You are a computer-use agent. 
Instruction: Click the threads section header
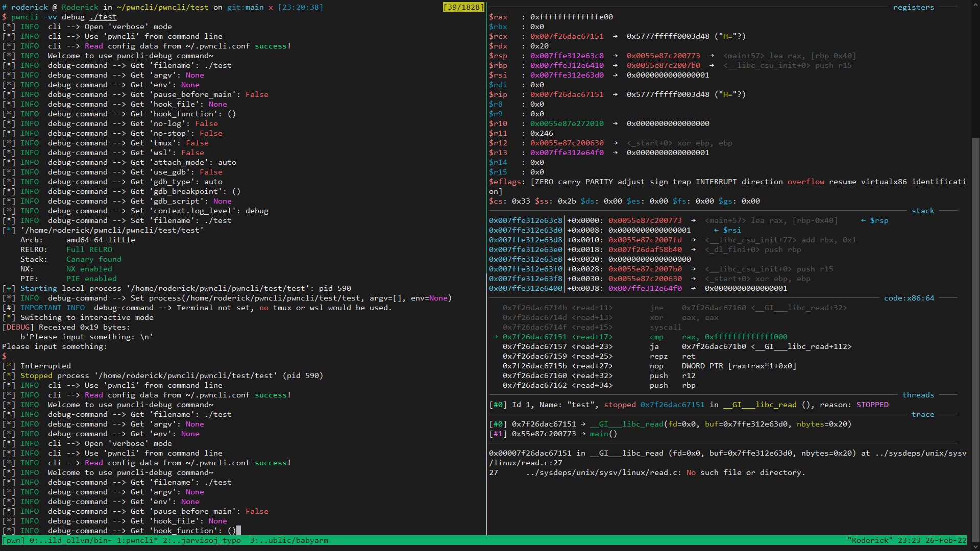[x=918, y=395]
